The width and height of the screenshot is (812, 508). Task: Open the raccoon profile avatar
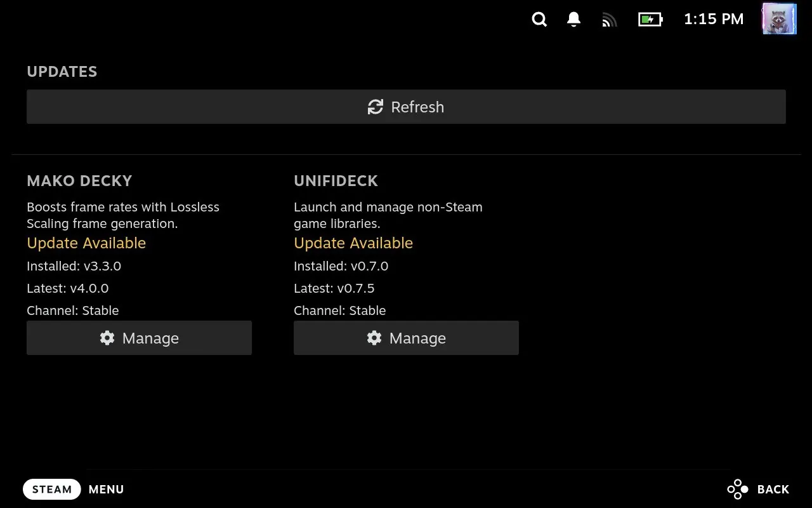click(x=779, y=18)
